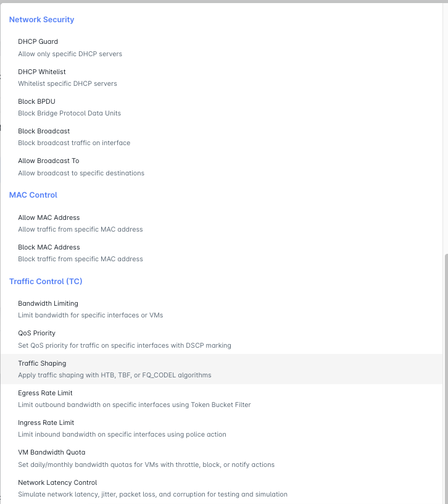448x504 pixels.
Task: Click the scrollbar track above the thumb
Action: [445, 124]
